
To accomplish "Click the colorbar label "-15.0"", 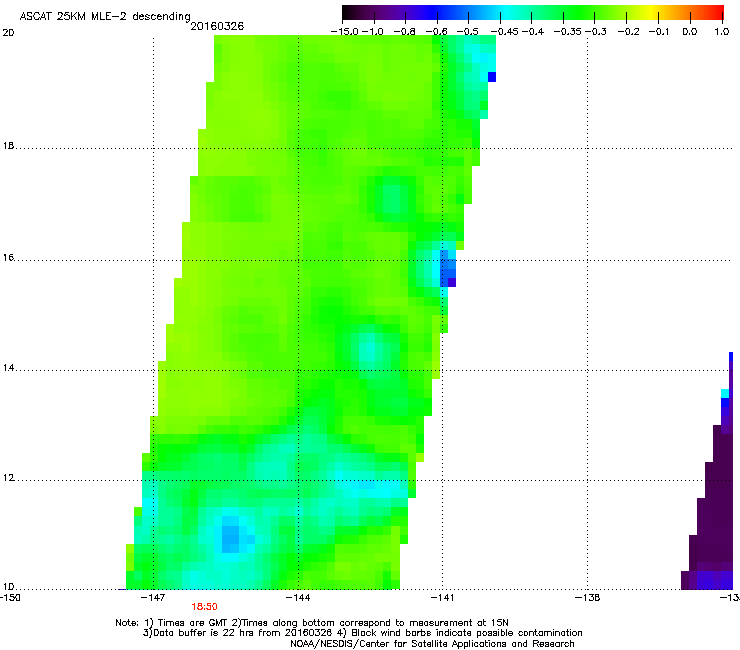I will coord(345,32).
